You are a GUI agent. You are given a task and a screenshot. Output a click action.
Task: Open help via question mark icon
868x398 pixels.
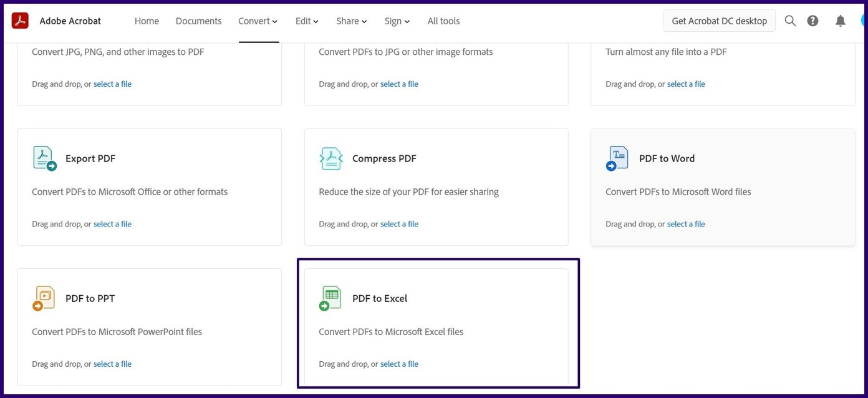coord(813,21)
